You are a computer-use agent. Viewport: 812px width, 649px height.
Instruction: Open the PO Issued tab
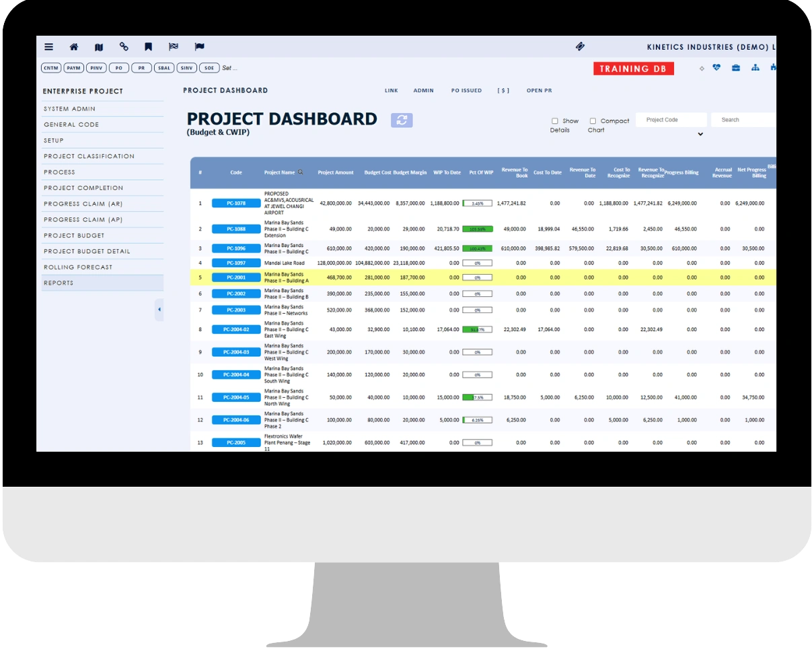(x=466, y=90)
